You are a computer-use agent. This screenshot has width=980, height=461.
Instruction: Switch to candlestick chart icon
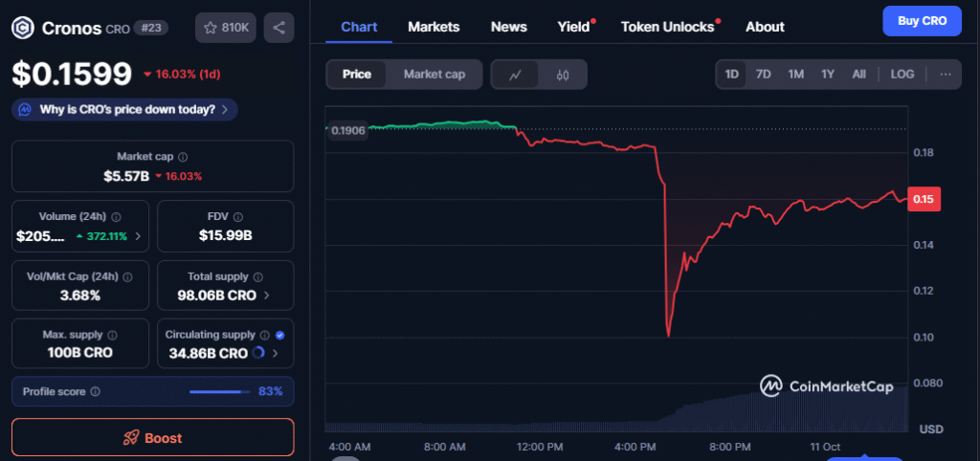click(x=563, y=75)
